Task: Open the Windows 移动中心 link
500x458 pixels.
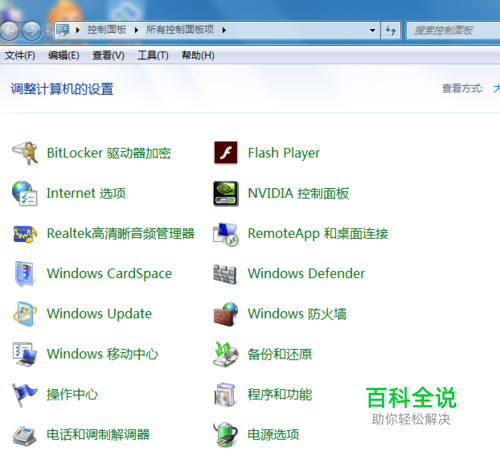Action: click(103, 354)
